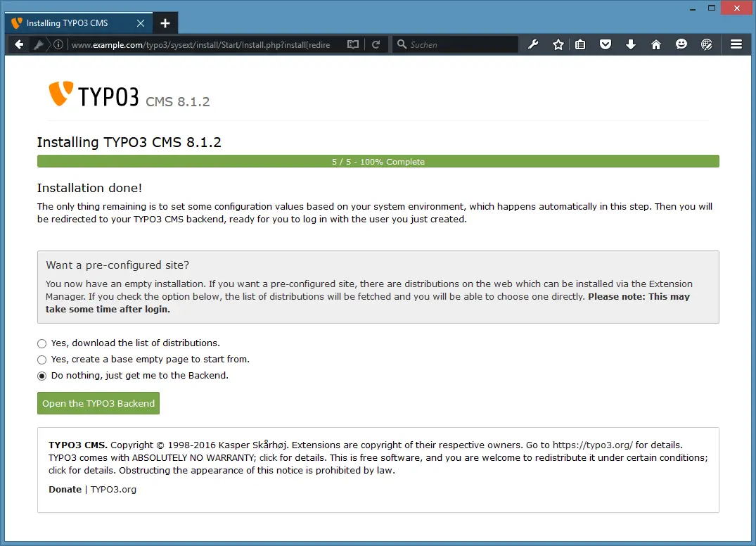Save the page to Pocket
The image size is (756, 546).
(x=606, y=45)
